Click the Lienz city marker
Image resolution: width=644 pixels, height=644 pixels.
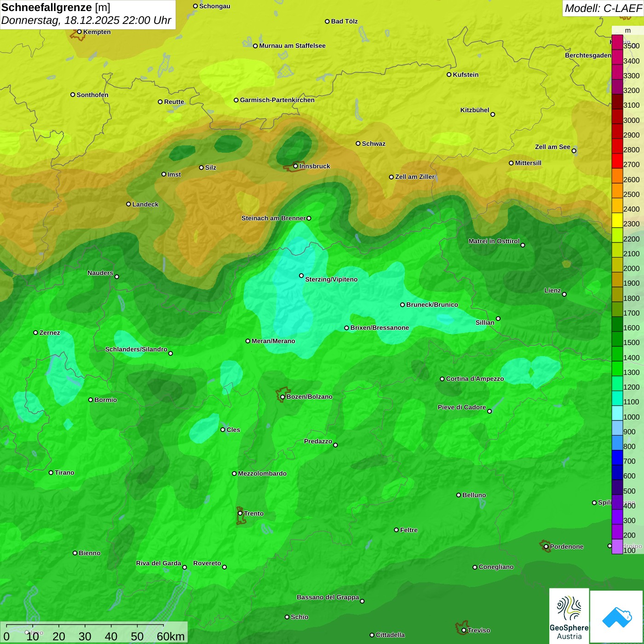(564, 294)
